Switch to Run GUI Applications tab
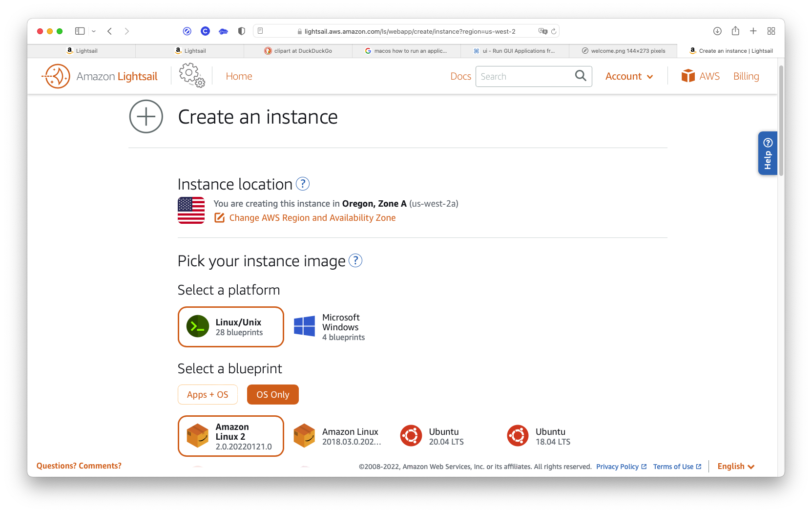The width and height of the screenshot is (812, 513). point(515,51)
